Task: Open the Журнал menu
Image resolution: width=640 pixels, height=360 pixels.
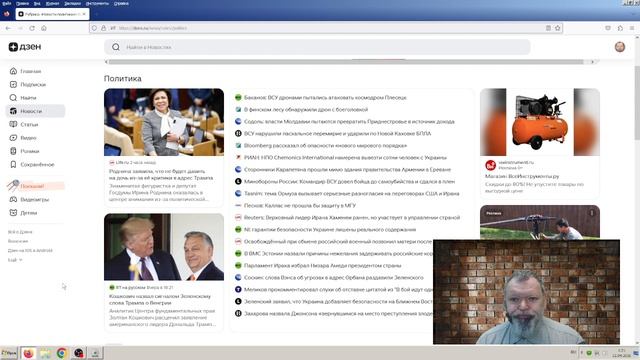Action: tap(52, 3)
